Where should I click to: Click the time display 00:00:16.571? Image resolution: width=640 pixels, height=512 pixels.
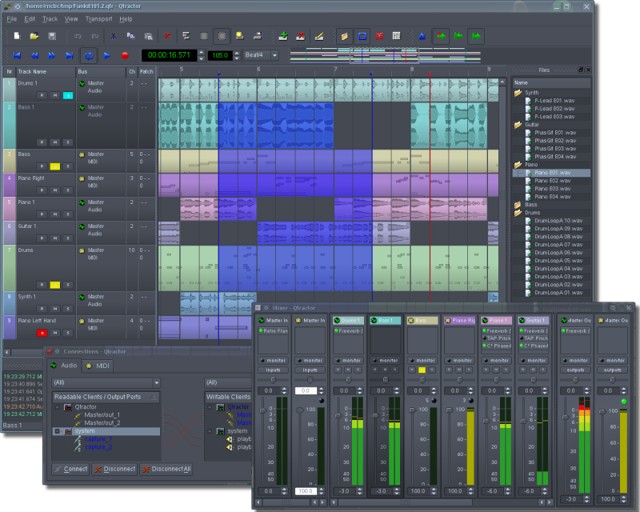point(169,55)
